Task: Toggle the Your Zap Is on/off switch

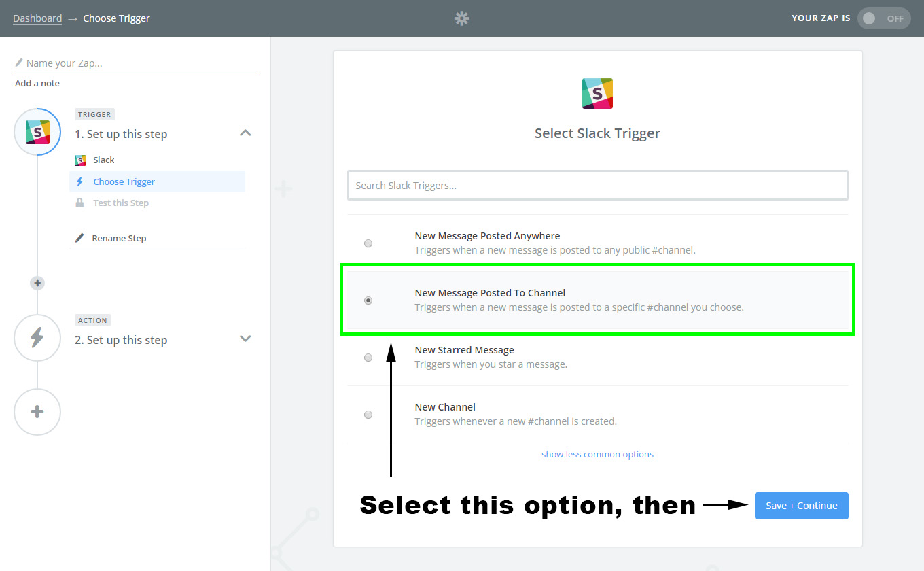Action: point(884,18)
